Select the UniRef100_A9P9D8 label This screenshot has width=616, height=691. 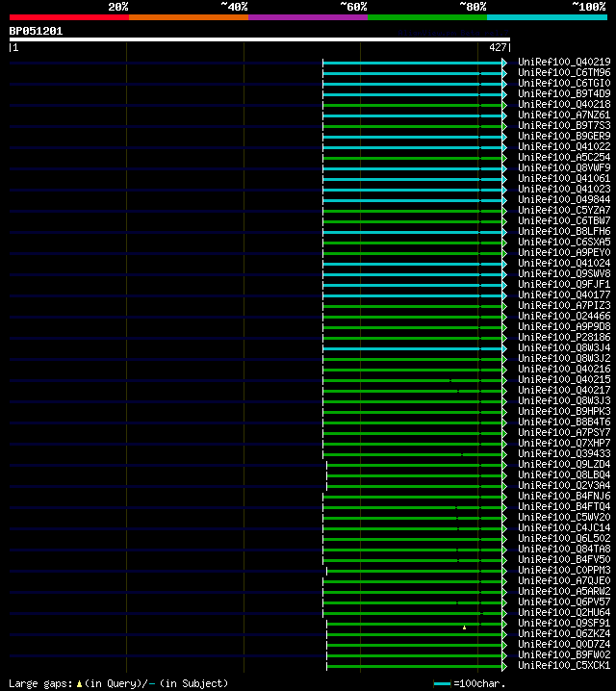coord(564,326)
